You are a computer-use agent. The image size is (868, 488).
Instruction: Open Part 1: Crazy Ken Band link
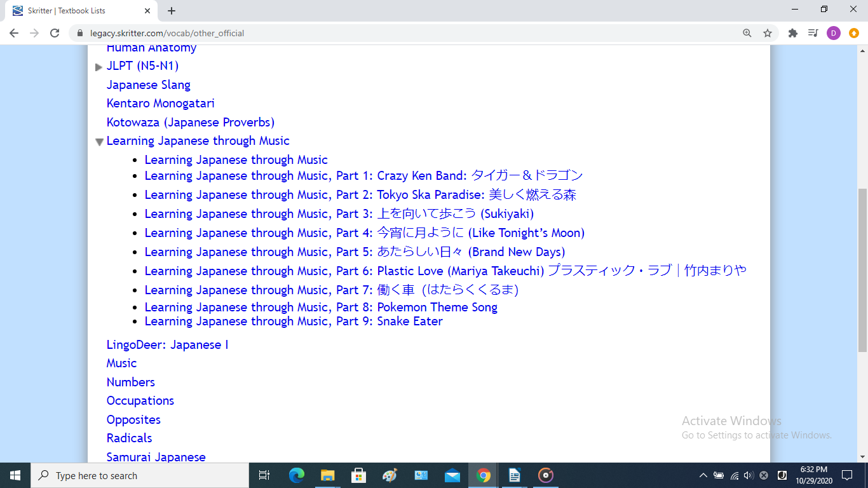pyautogui.click(x=363, y=175)
